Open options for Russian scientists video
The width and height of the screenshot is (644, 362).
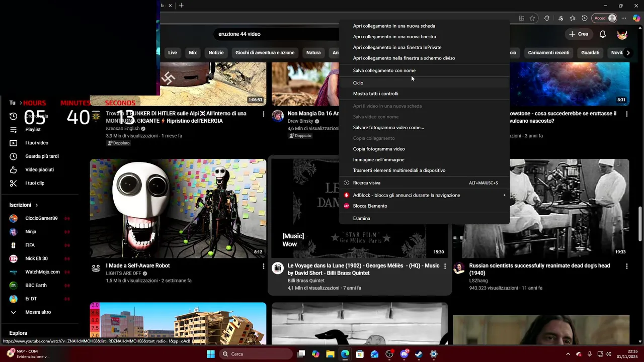(627, 266)
